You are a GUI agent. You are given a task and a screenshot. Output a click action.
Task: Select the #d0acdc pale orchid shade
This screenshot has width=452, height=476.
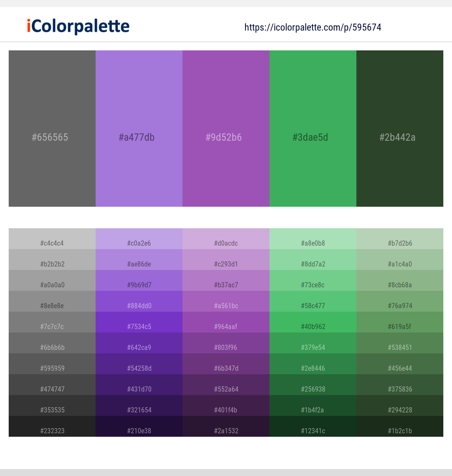(x=226, y=239)
